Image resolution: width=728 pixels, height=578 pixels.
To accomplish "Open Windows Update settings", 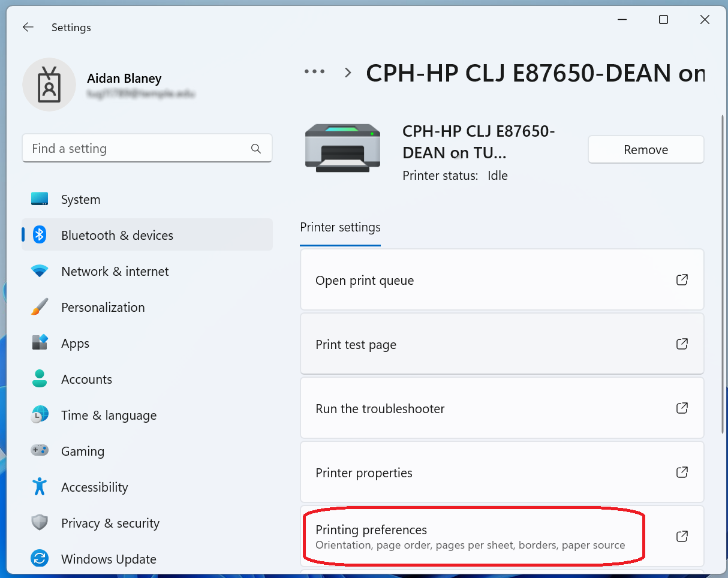I will pyautogui.click(x=147, y=559).
